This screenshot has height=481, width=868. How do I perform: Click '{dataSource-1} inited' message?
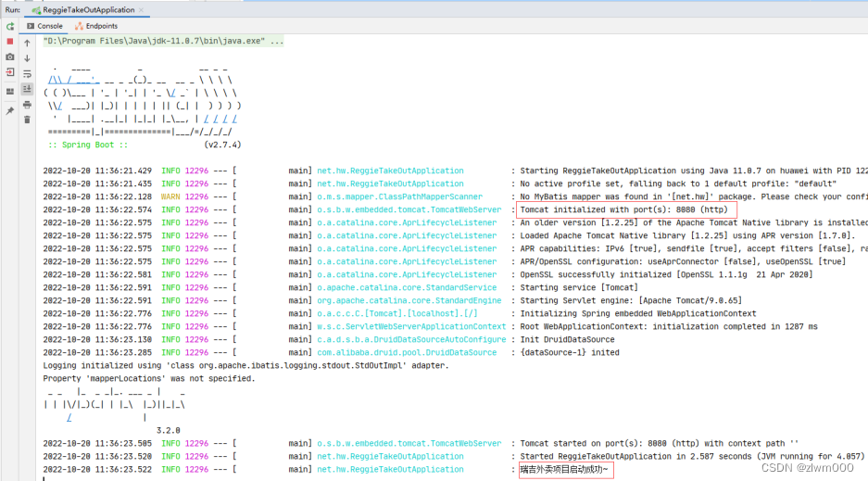pos(570,352)
